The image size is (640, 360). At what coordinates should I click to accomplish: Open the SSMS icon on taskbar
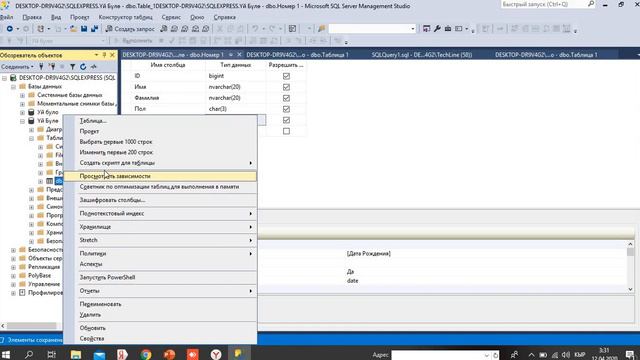(238, 353)
